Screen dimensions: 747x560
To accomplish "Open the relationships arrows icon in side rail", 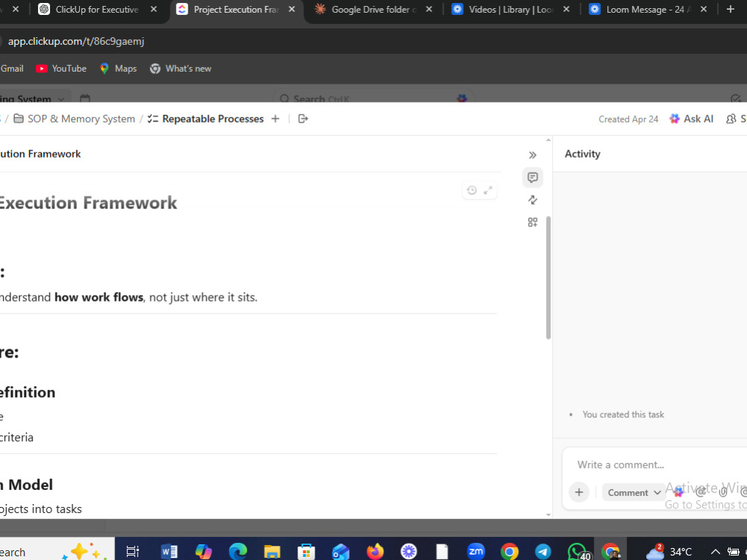I will (533, 200).
